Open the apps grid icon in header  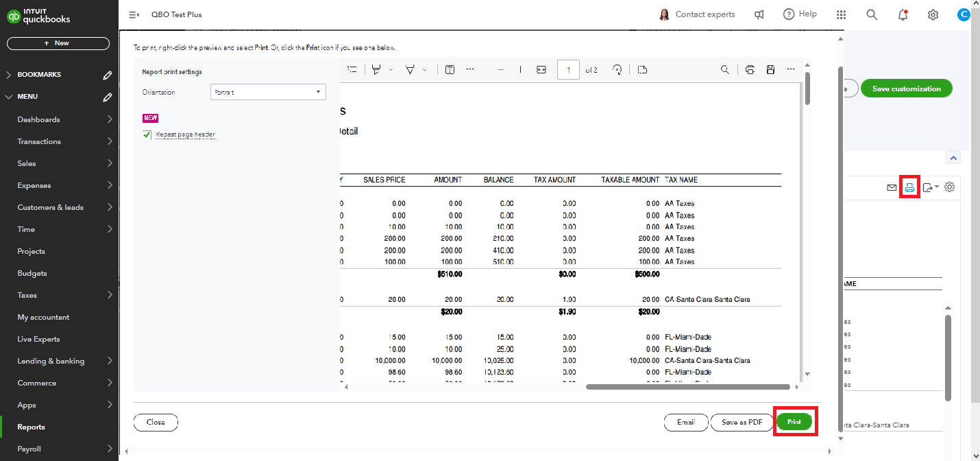[x=842, y=14]
